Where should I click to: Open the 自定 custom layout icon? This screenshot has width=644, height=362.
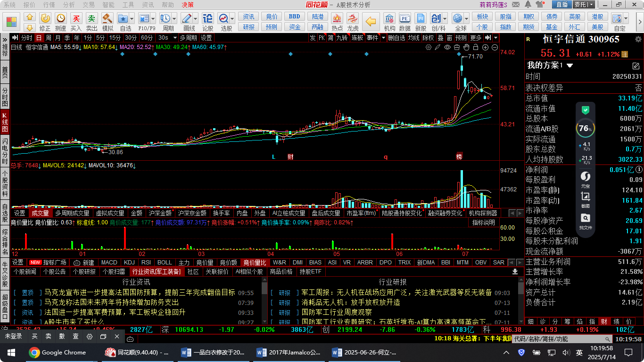617,18
